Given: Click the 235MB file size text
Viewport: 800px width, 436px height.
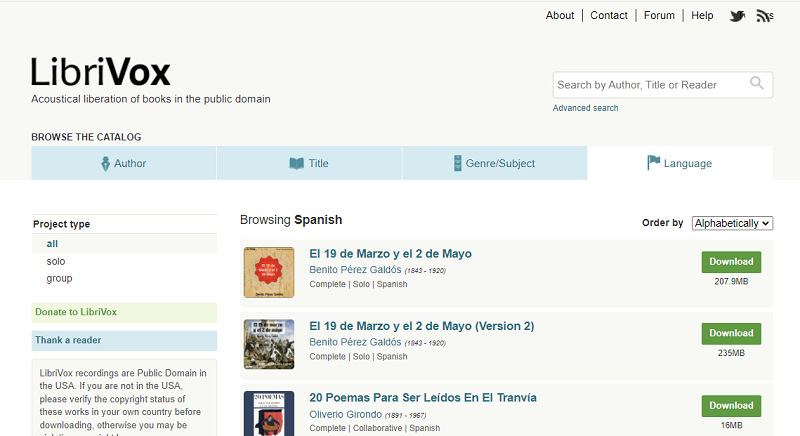Looking at the screenshot, I should pos(731,353).
